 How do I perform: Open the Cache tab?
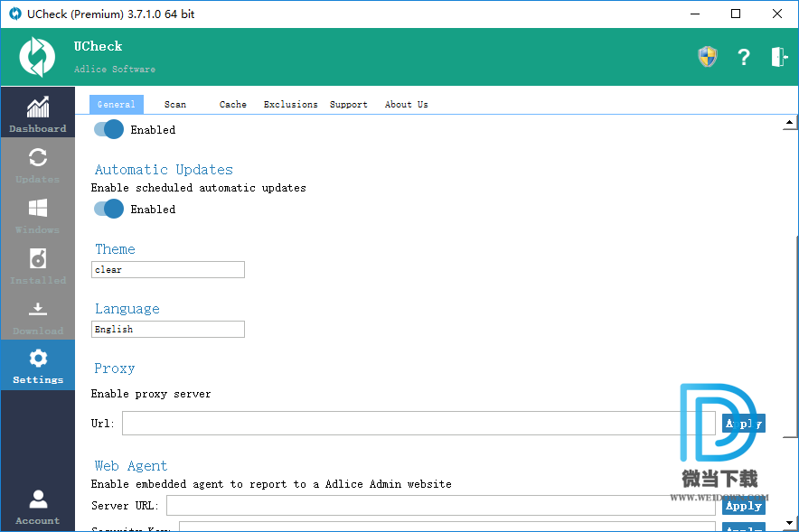click(x=232, y=104)
